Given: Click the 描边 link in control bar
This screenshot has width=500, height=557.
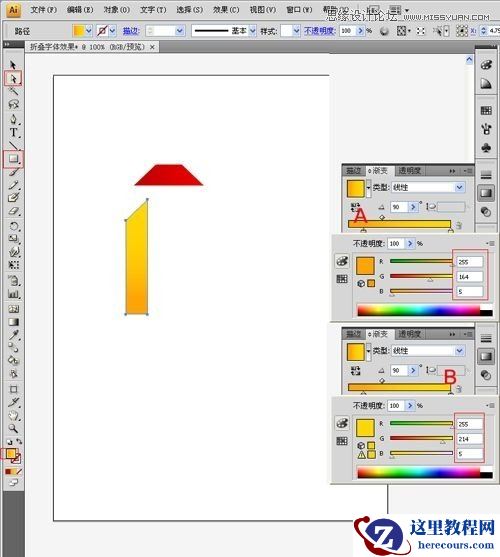Looking at the screenshot, I should [130, 31].
